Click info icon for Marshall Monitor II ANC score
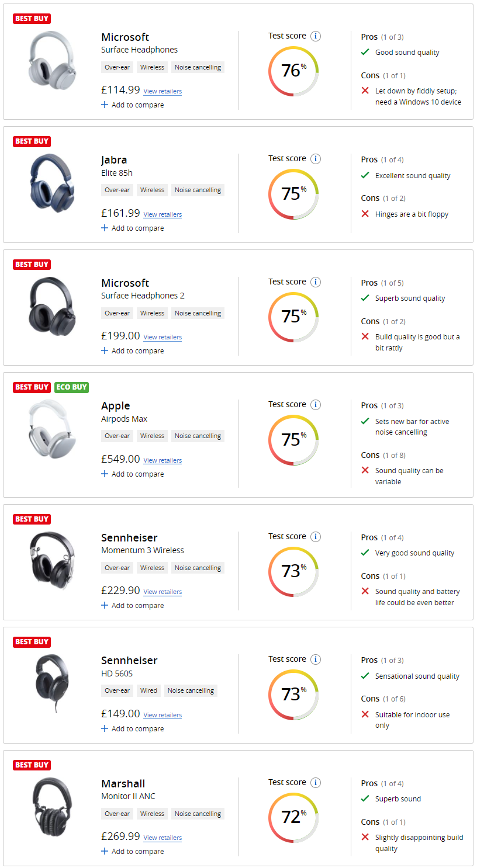The width and height of the screenshot is (477, 868). point(316,783)
